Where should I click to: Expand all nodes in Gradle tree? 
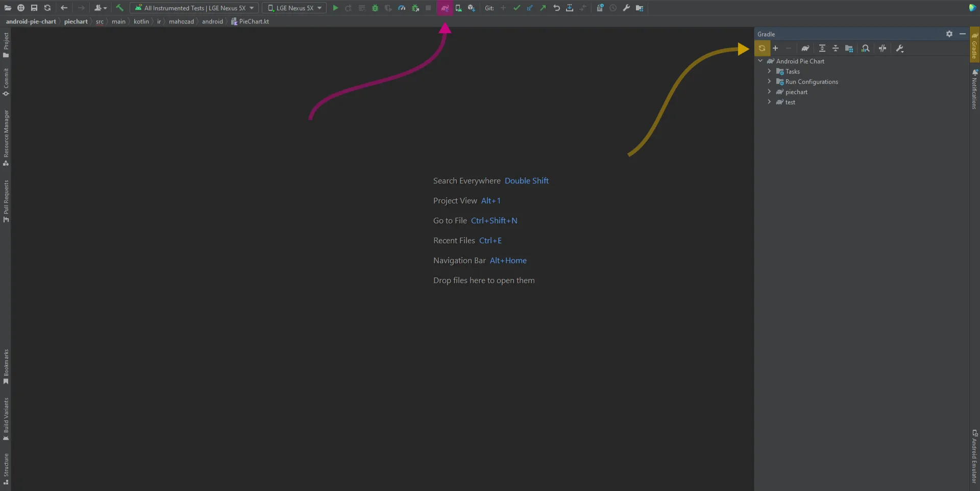[822, 48]
